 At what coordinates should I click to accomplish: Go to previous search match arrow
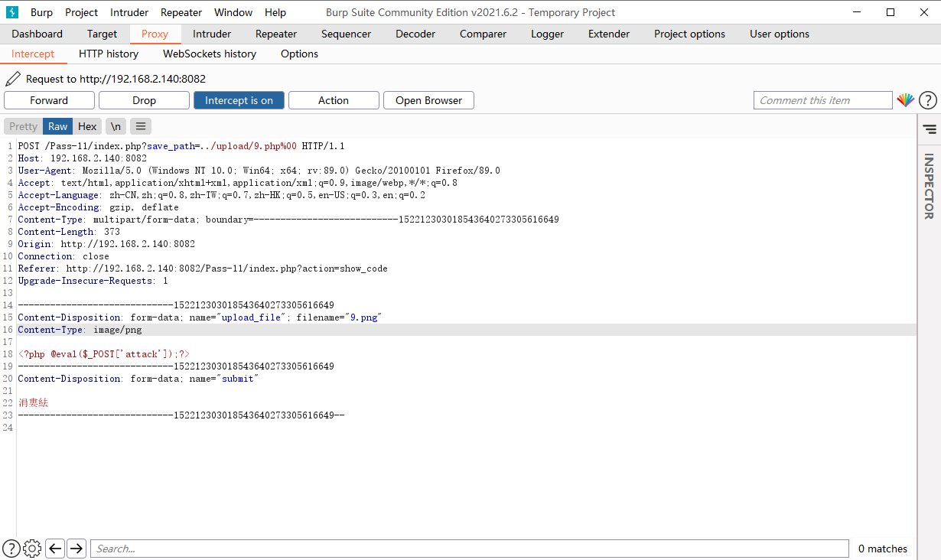55,549
